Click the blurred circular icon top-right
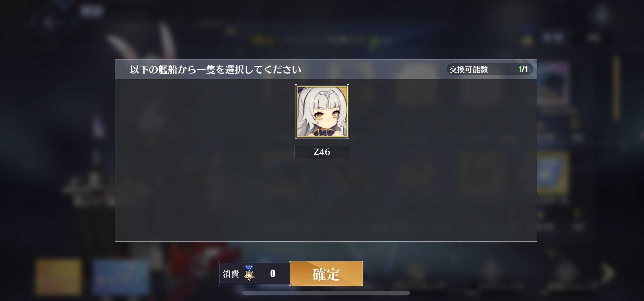 coord(601,15)
